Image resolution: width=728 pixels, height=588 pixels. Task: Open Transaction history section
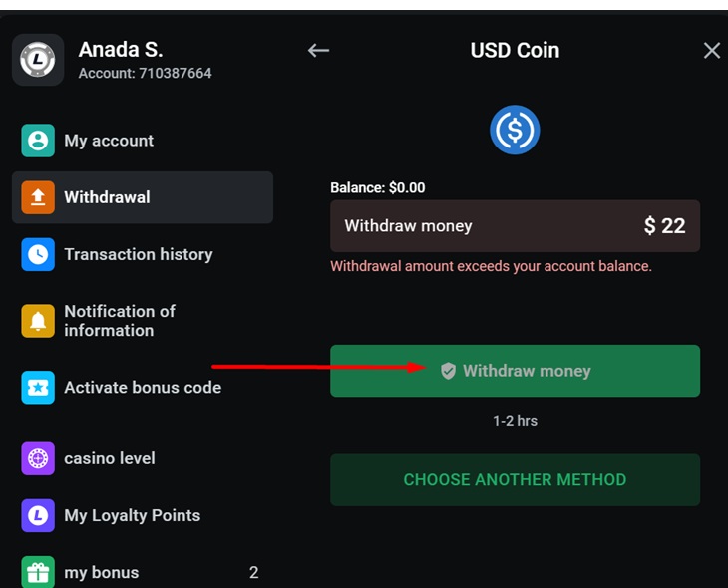tap(139, 254)
